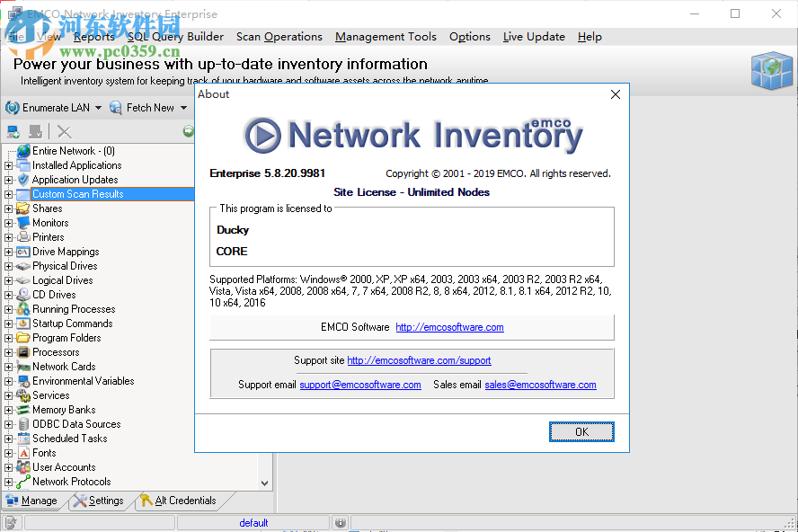The width and height of the screenshot is (798, 532).
Task: Click OK to close the About dialog
Action: click(581, 431)
